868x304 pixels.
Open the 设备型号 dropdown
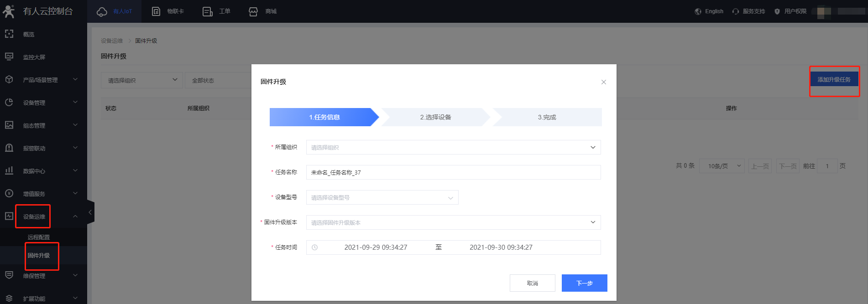click(x=382, y=197)
